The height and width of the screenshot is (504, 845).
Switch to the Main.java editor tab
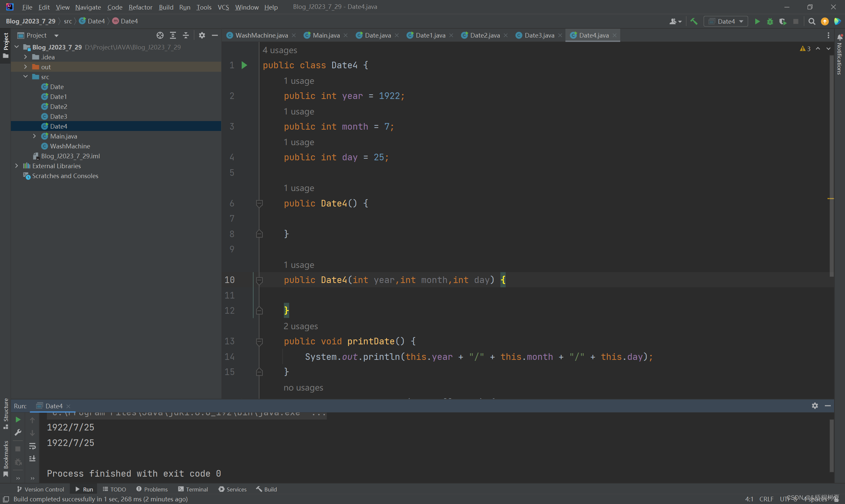(326, 35)
